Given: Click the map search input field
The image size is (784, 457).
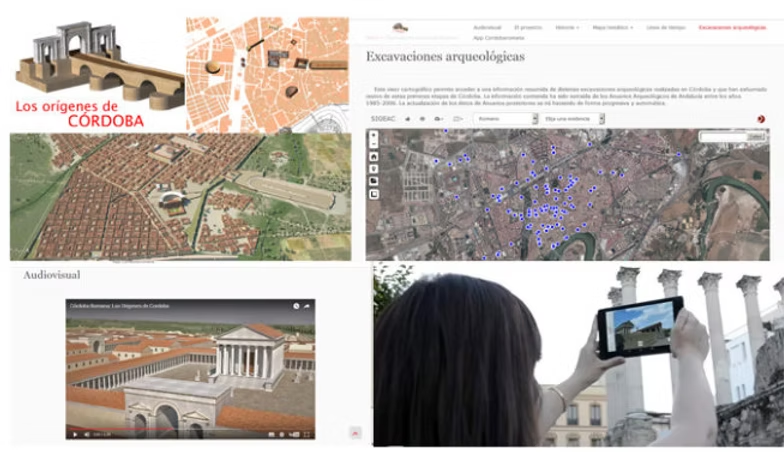Looking at the screenshot, I should (716, 138).
